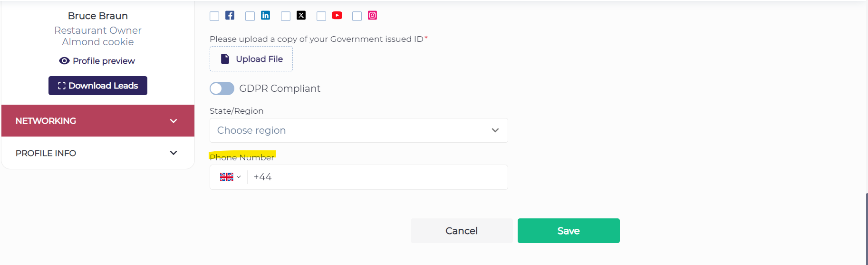Viewport: 868px width, 265px height.
Task: Click the UK flag country selector
Action: (x=230, y=177)
